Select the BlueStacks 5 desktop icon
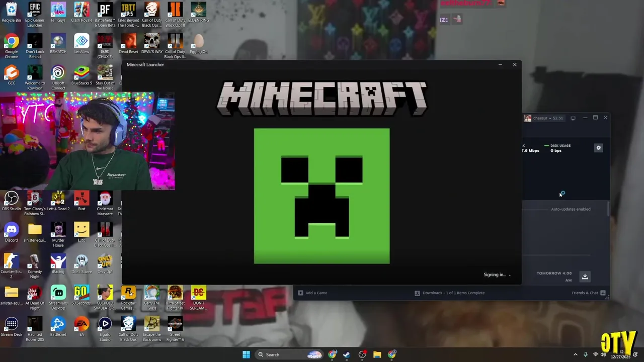The image size is (644, 362). 82,76
